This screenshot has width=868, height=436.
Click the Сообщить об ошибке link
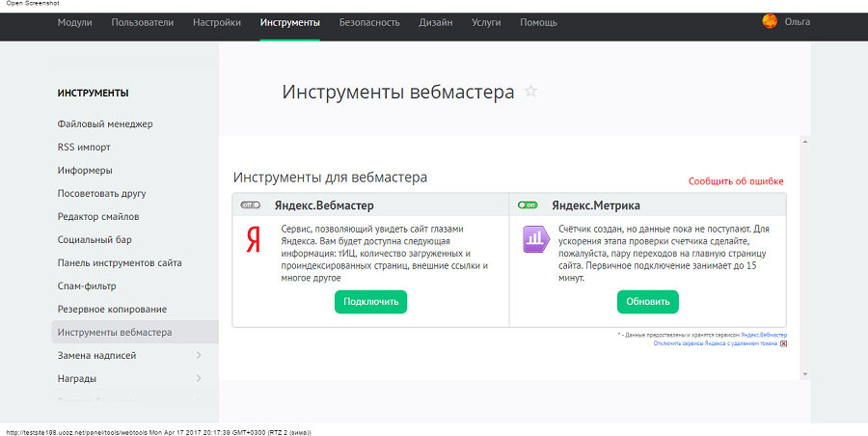pyautogui.click(x=736, y=181)
